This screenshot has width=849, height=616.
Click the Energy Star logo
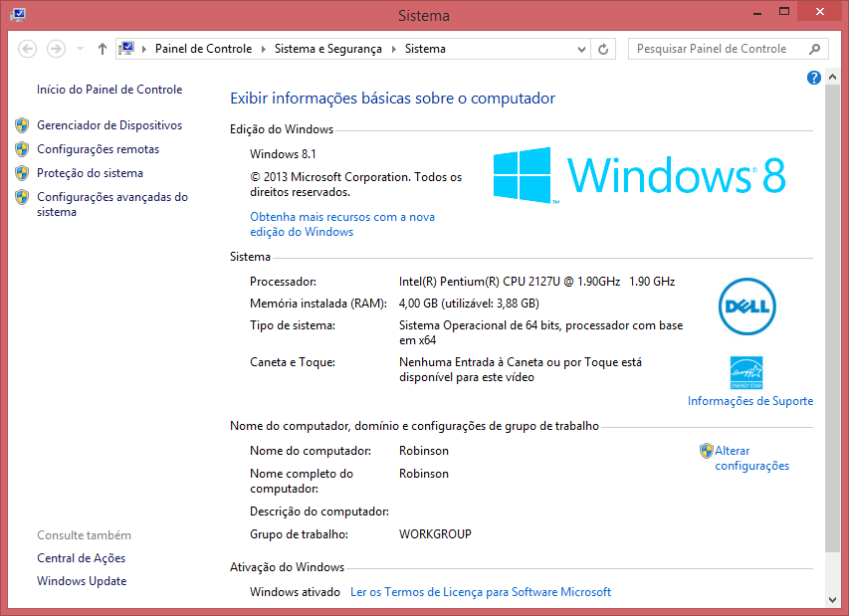(746, 372)
